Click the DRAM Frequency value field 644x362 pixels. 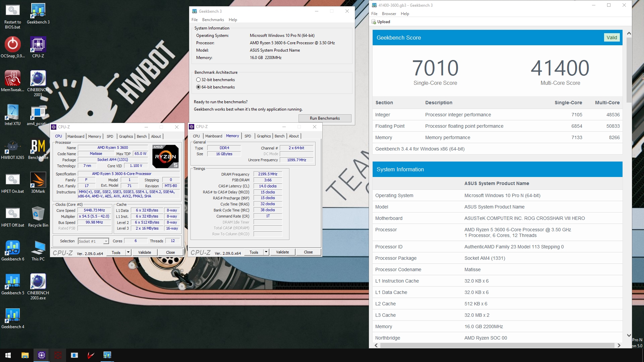tap(268, 174)
